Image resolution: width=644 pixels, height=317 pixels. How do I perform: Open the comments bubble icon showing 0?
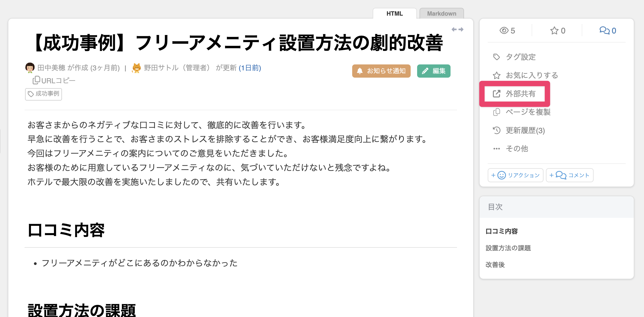point(607,30)
